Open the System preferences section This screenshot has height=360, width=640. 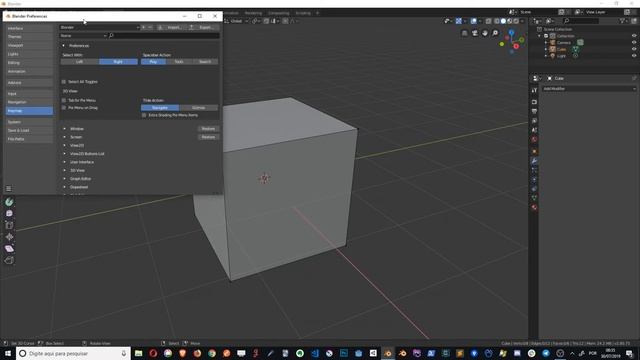29,122
